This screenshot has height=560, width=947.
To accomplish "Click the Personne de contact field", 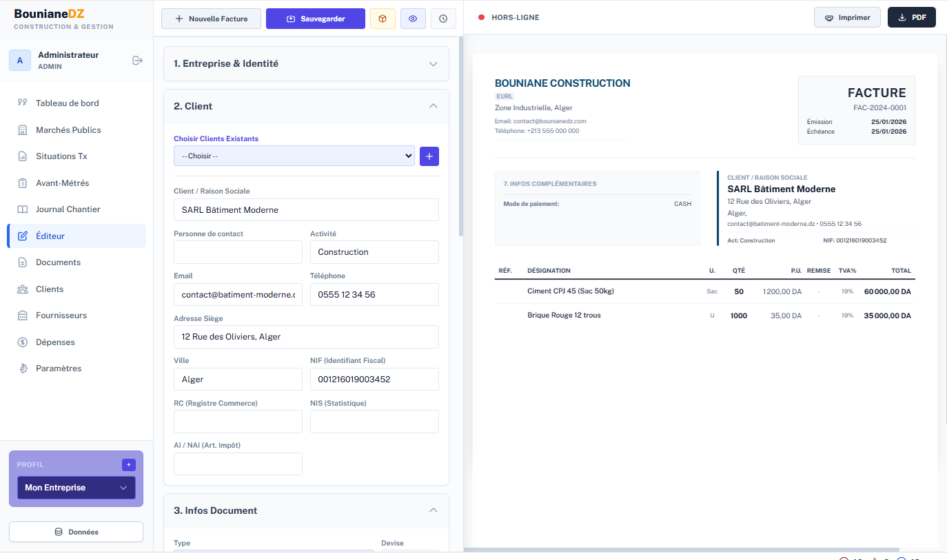I will coord(238,252).
